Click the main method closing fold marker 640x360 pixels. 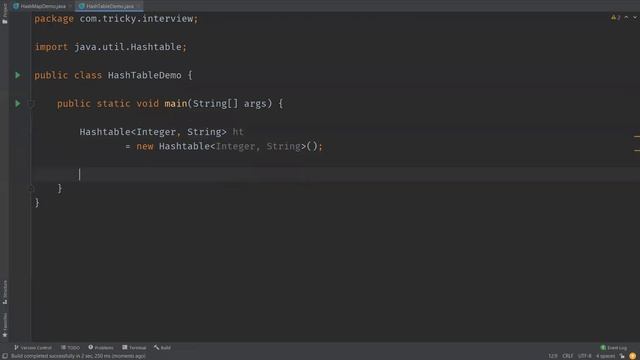31,189
